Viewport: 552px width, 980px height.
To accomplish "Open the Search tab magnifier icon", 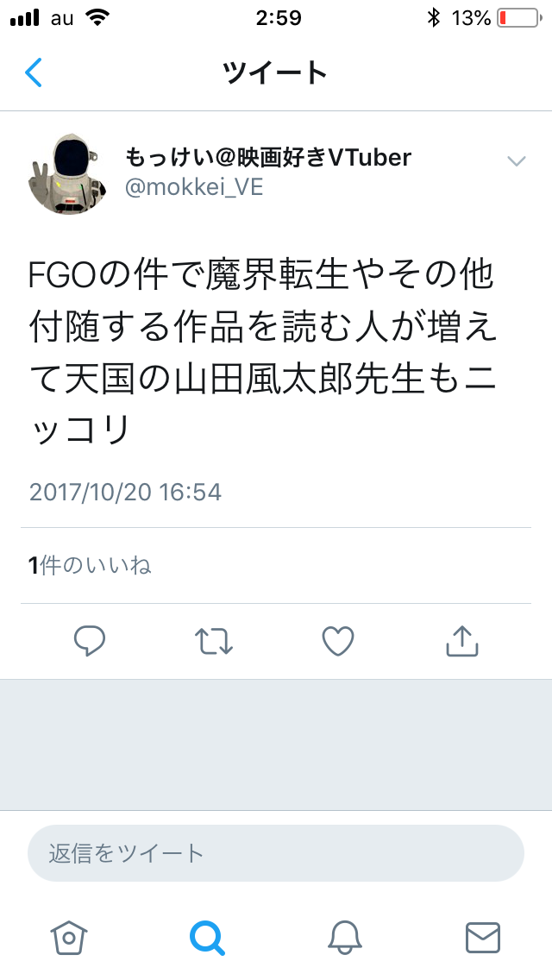I will pyautogui.click(x=207, y=938).
